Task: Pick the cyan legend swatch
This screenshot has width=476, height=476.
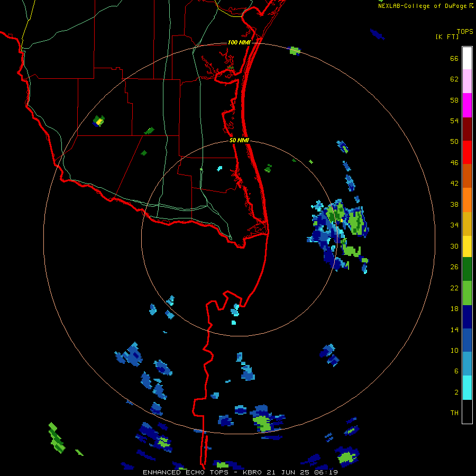Action: pos(467,388)
